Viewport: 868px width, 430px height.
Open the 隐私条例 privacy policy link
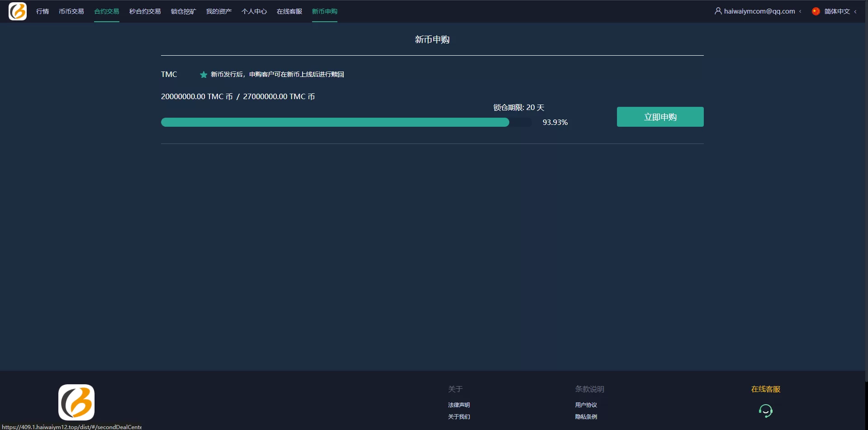tap(586, 417)
